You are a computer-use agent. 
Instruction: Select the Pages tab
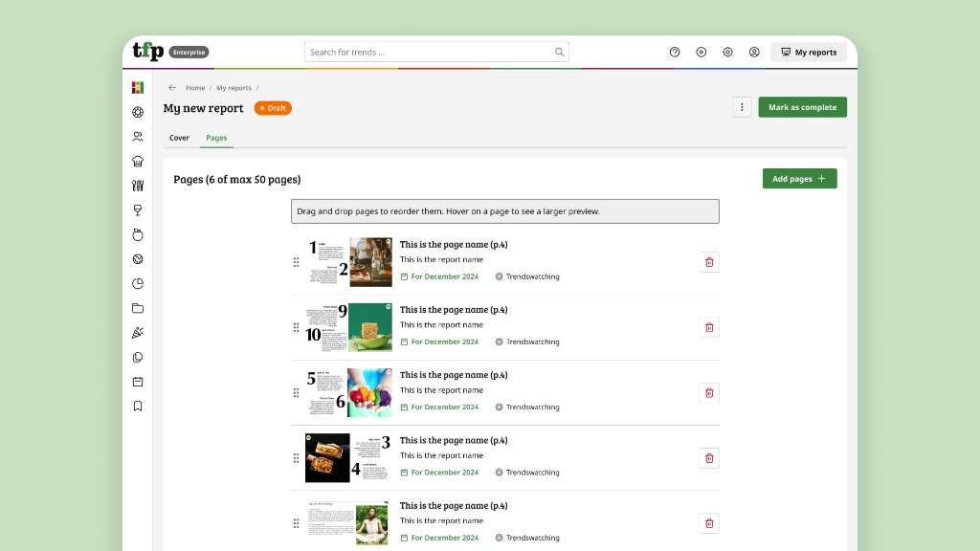tap(216, 138)
